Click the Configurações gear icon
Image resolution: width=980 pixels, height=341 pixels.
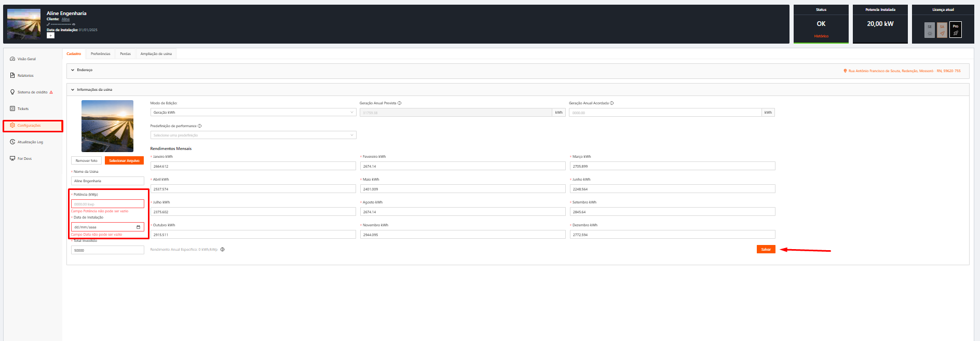[x=12, y=125]
